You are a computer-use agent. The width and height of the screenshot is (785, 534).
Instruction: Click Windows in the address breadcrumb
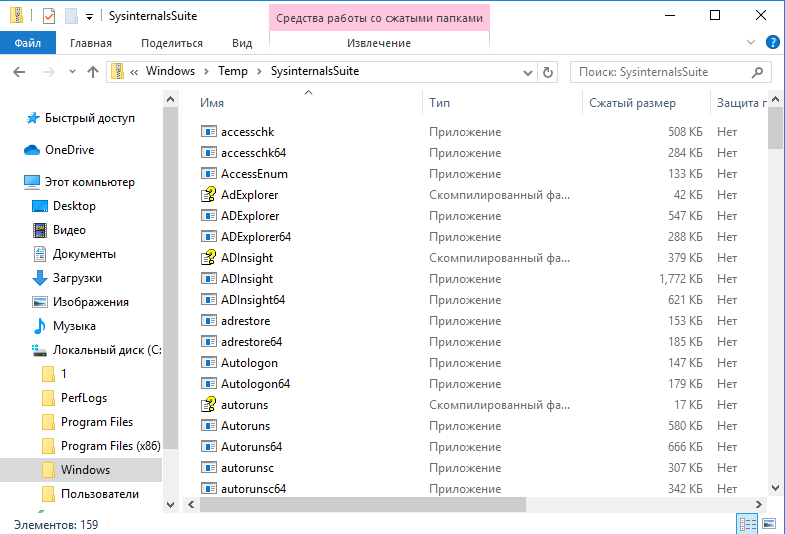click(170, 71)
